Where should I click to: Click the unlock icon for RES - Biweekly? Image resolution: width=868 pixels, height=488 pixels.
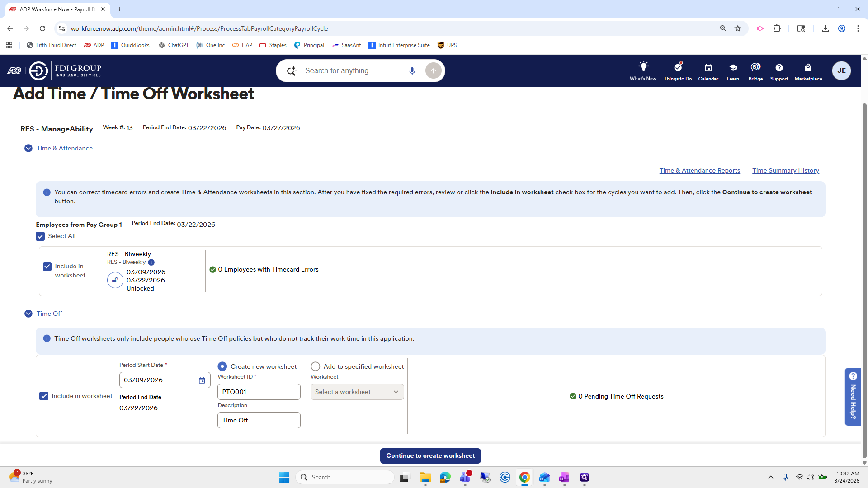115,280
